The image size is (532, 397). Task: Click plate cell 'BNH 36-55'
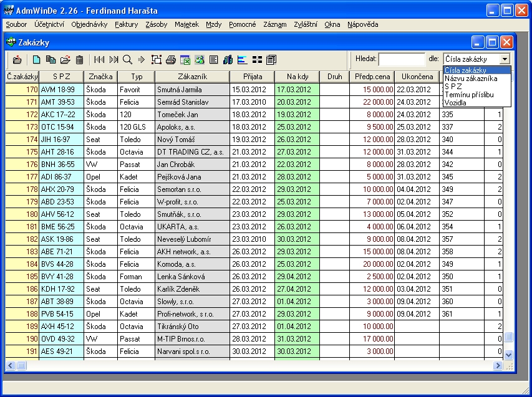61,165
